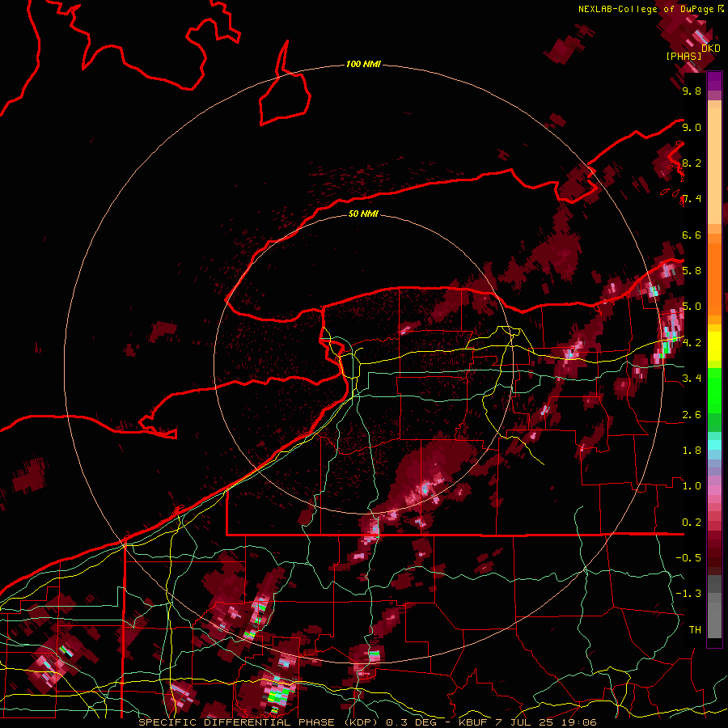Click the 3.4 scale value
Viewport: 728px width, 728px height.
[692, 379]
